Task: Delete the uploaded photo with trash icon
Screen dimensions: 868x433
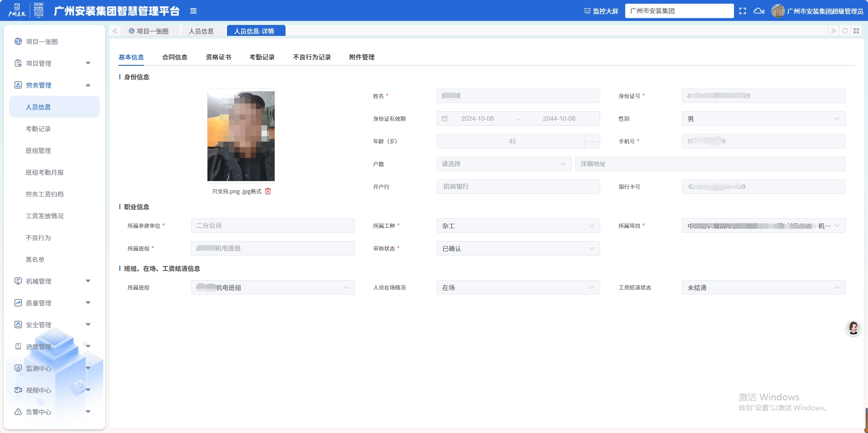Action: tap(268, 191)
